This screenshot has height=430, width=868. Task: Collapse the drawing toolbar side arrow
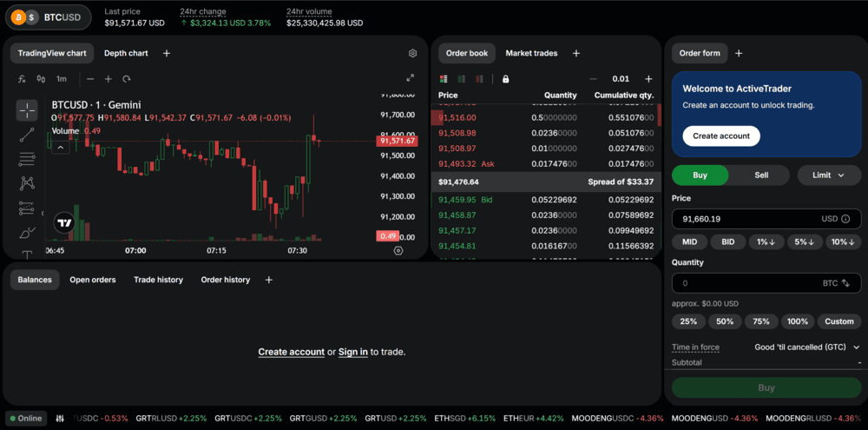coord(43,214)
